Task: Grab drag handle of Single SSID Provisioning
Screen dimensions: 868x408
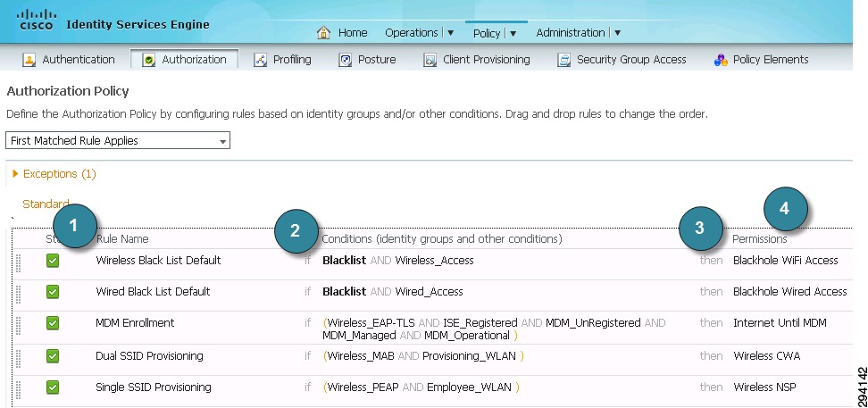Action: pyautogui.click(x=18, y=389)
